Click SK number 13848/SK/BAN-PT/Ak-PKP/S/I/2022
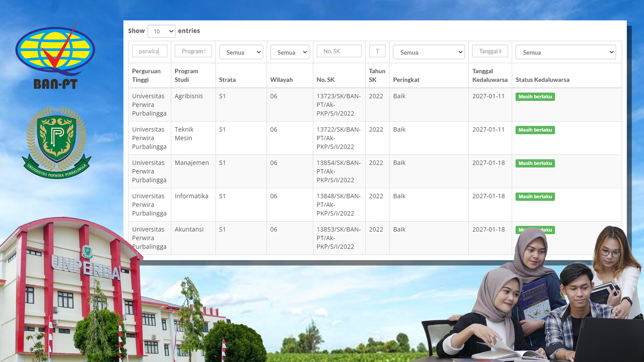 coord(339,204)
